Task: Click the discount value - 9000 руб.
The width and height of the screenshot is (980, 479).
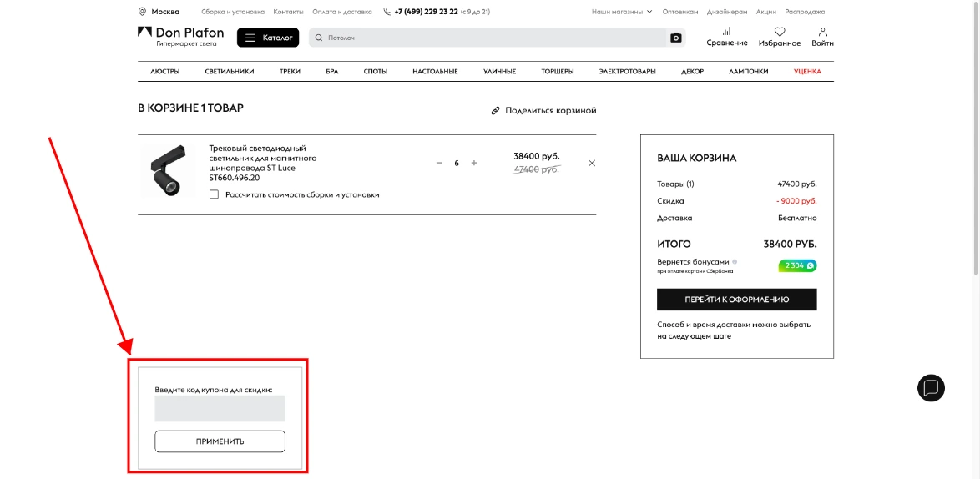Action: (x=796, y=201)
